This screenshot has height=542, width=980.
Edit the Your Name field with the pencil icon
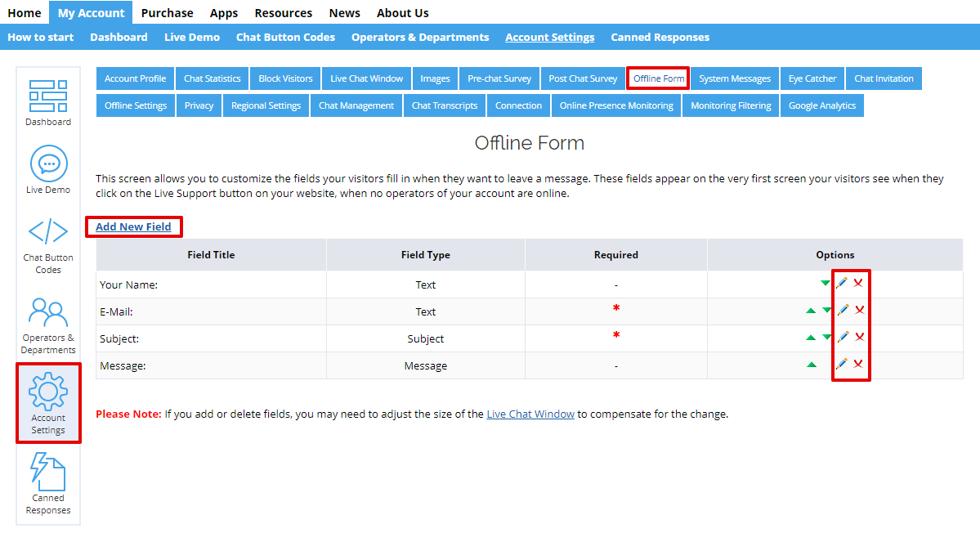pos(842,282)
